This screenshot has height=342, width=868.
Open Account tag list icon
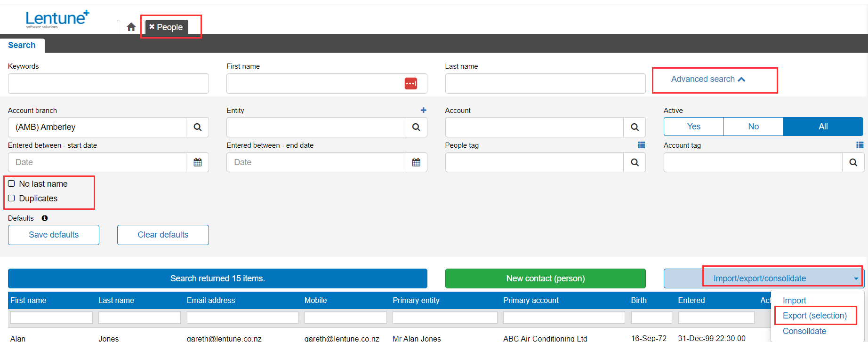[x=860, y=145]
